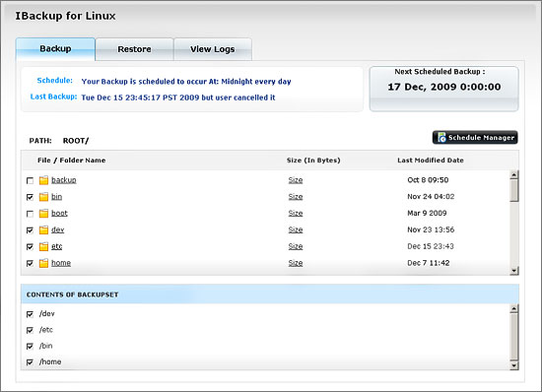542x392 pixels.
Task: Click the boot folder icon
Action: (x=43, y=214)
